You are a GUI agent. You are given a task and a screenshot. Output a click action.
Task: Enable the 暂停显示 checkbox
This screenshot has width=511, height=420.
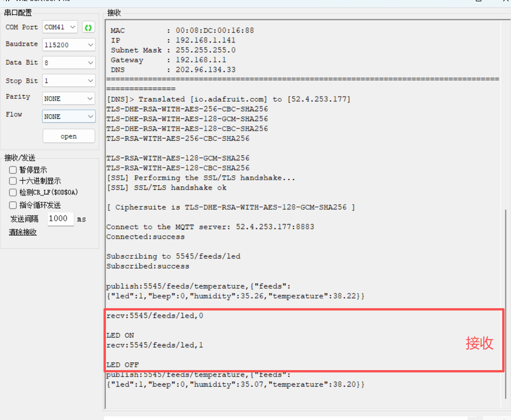pyautogui.click(x=13, y=170)
